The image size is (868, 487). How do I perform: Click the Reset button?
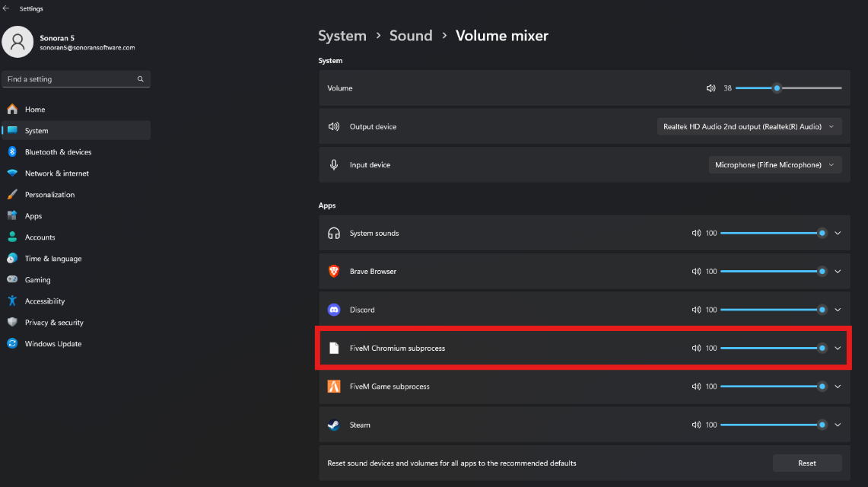click(806, 463)
